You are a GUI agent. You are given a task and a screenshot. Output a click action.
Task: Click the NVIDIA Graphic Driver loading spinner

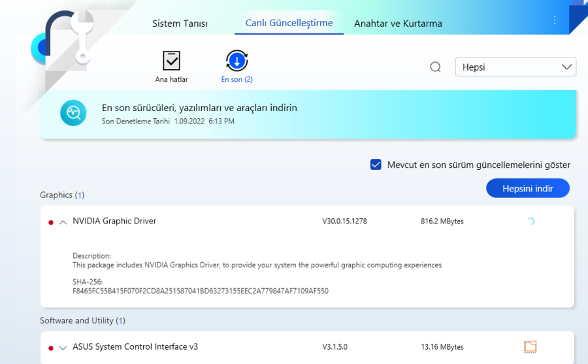coord(530,222)
